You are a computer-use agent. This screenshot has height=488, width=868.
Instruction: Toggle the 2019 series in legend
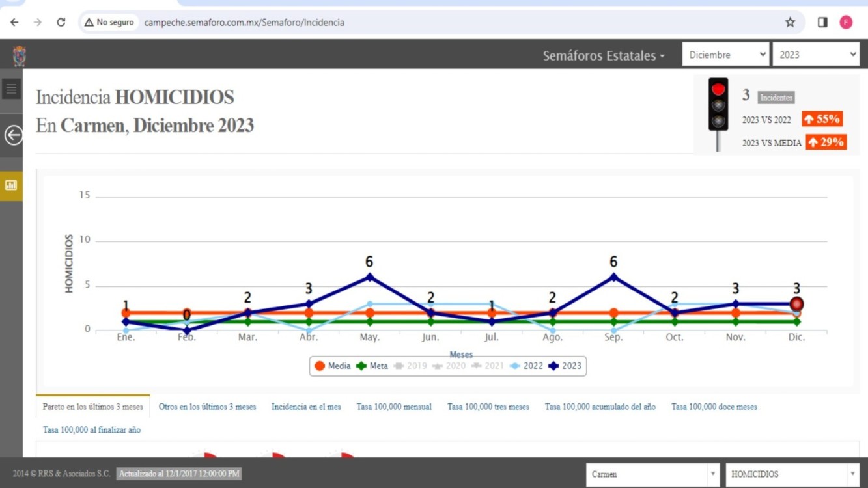pos(410,366)
